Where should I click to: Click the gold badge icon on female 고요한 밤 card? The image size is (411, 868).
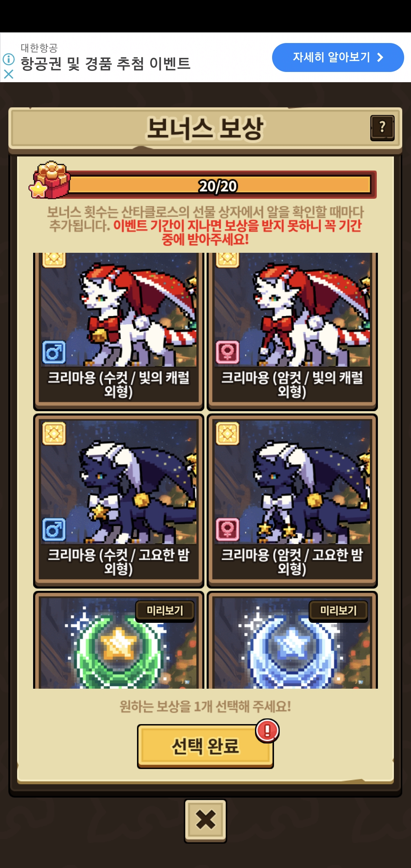227,433
